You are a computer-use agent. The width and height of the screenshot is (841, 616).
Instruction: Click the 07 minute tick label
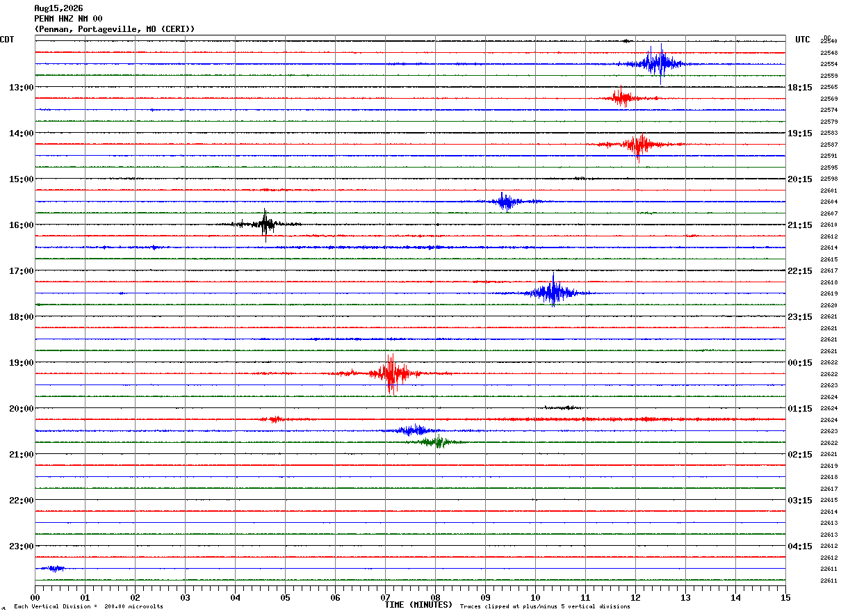coord(385,597)
